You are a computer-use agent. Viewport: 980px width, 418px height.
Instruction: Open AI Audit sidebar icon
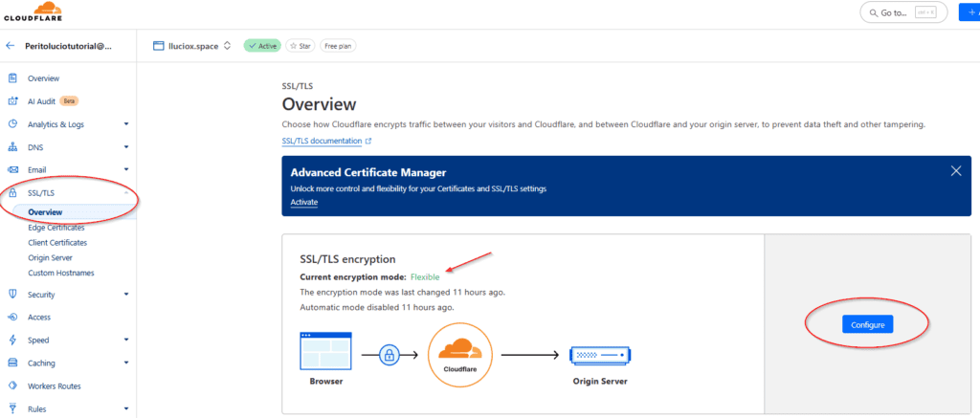[x=12, y=100]
